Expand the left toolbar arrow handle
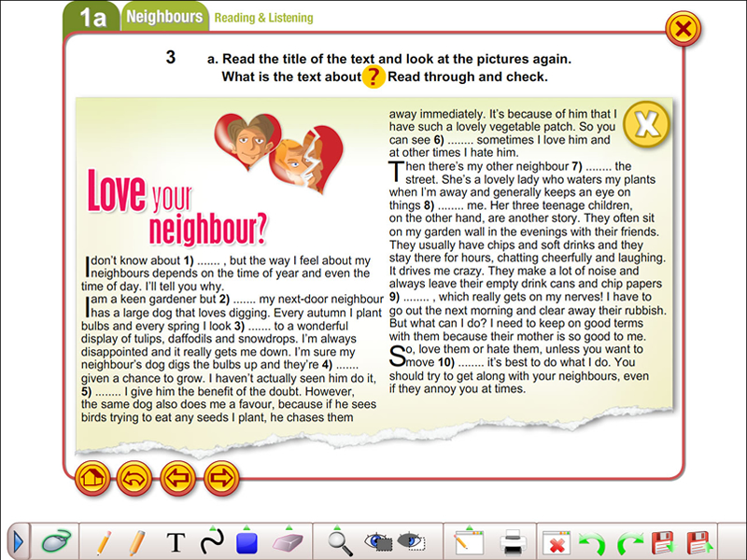The image size is (747, 560). point(18,540)
